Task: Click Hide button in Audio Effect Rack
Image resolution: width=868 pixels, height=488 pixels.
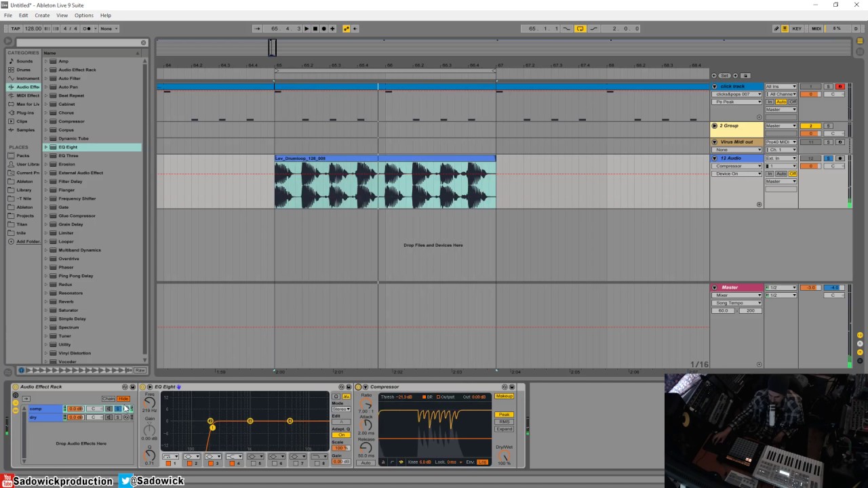Action: click(x=123, y=399)
